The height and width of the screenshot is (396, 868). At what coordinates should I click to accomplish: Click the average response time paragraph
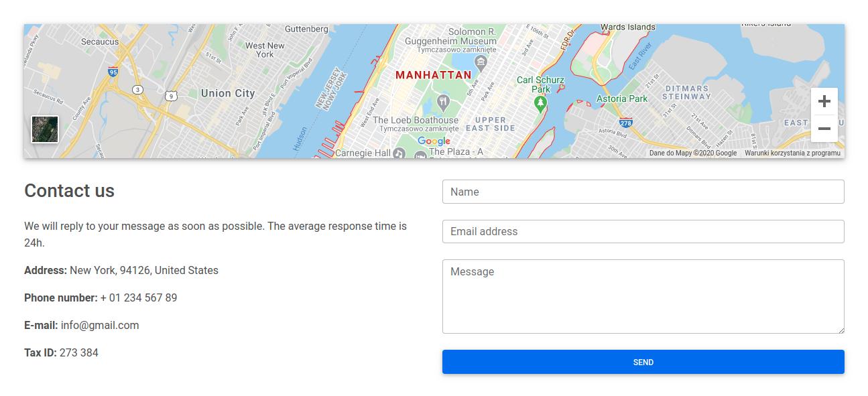(x=215, y=235)
